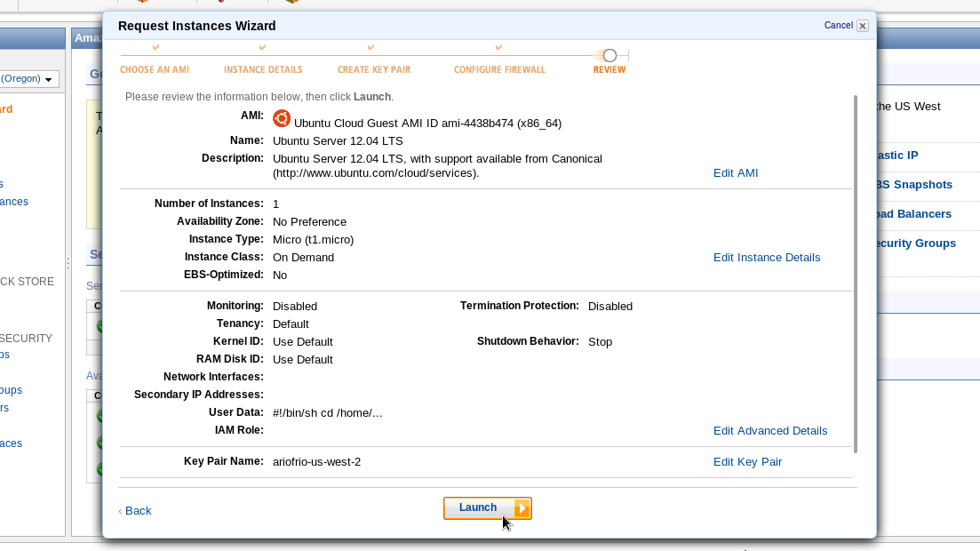Open Elastic IP link in background page
Image resolution: width=980 pixels, height=551 pixels.
[x=896, y=156]
